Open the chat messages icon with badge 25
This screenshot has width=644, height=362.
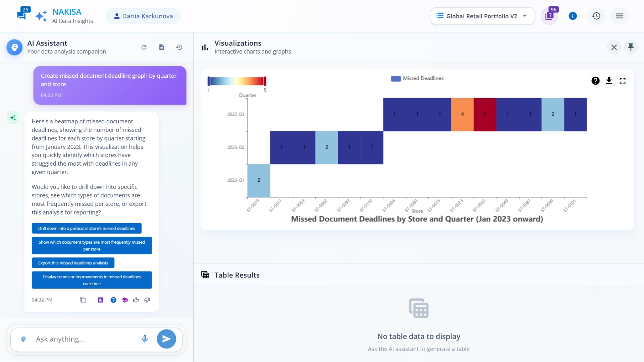click(22, 15)
